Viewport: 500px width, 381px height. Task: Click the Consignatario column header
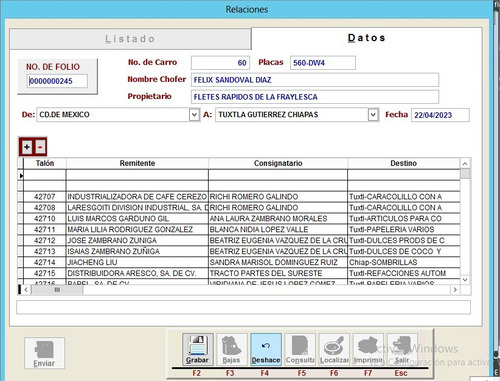point(278,163)
